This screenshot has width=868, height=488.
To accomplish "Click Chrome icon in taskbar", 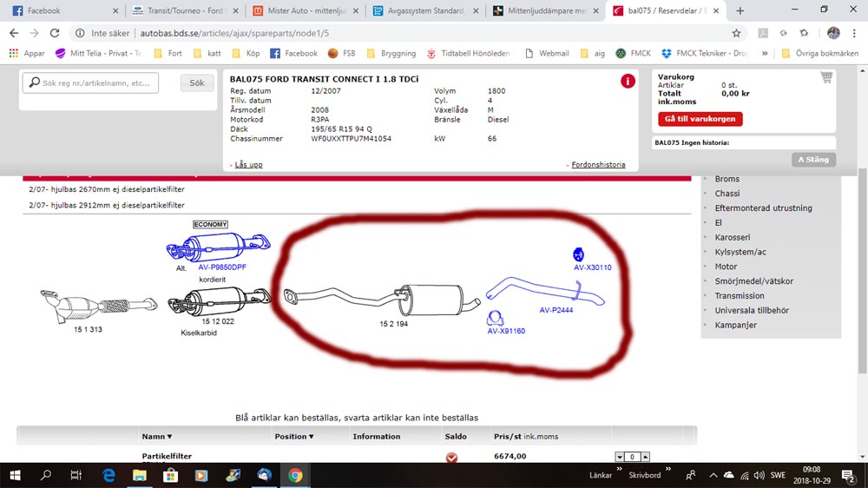I will 295,475.
